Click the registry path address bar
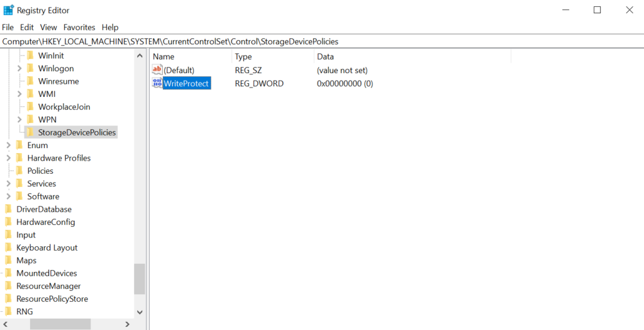 coord(322,41)
